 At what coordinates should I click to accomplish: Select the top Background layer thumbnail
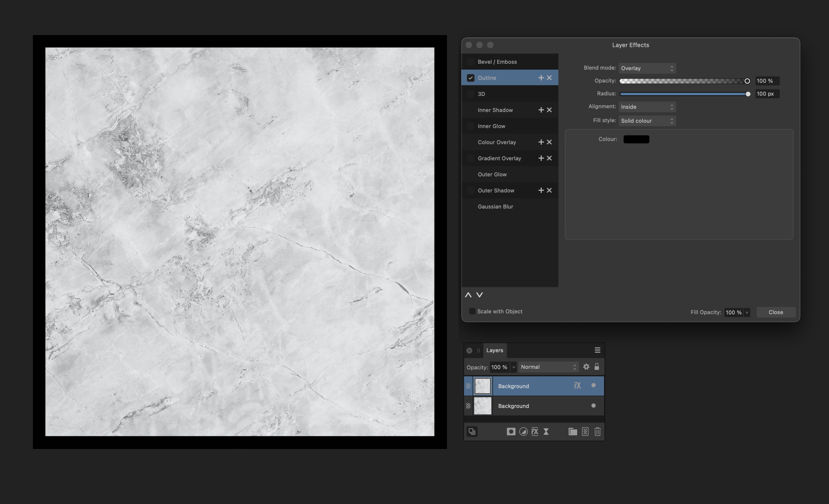482,386
